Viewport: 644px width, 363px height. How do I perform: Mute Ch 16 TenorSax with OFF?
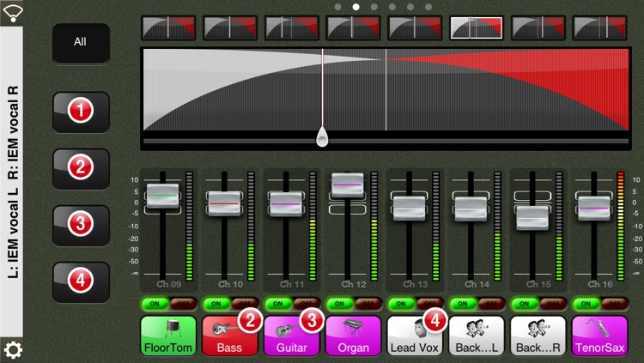[614, 304]
